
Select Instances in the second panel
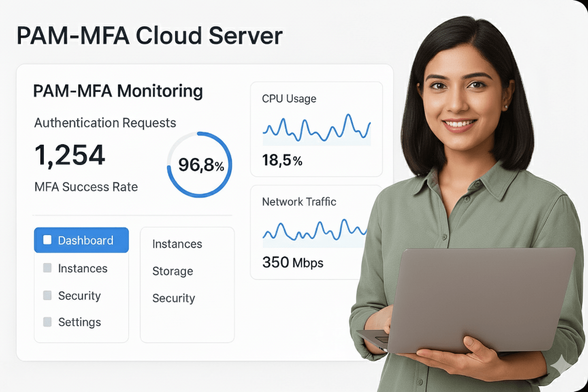[x=177, y=244]
